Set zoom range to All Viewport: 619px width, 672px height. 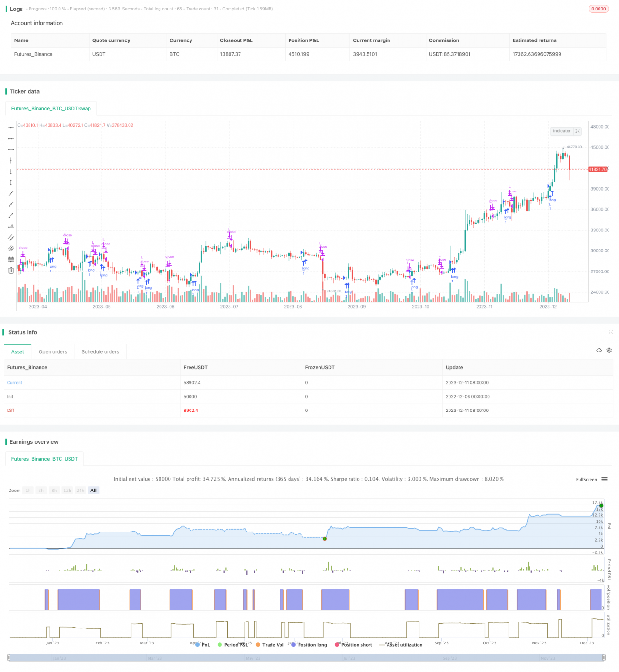[93, 491]
